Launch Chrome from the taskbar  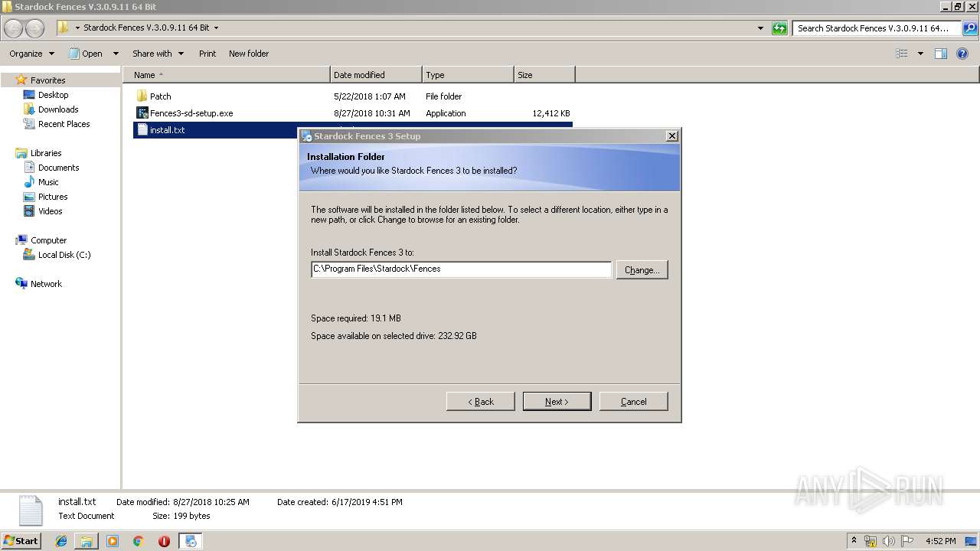pos(138,541)
